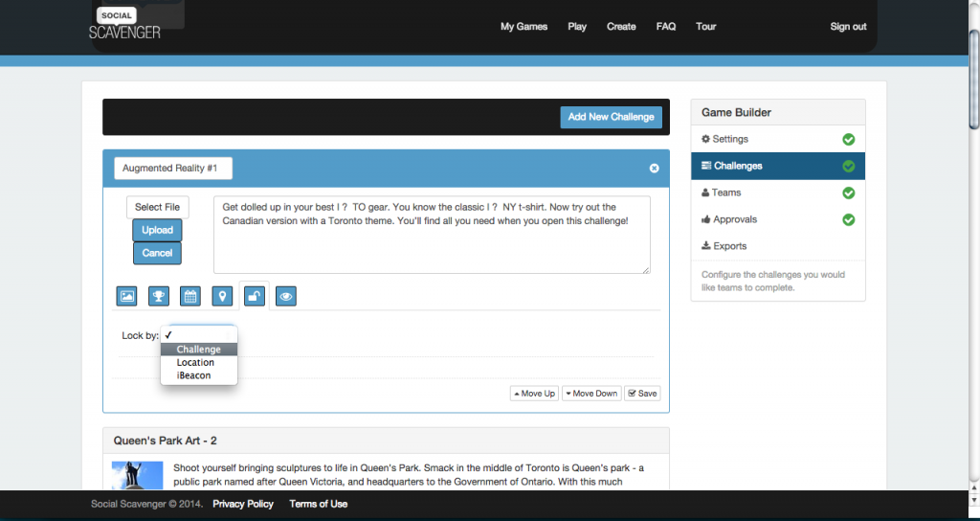Choose Challenge in Lock by dropdown

199,349
